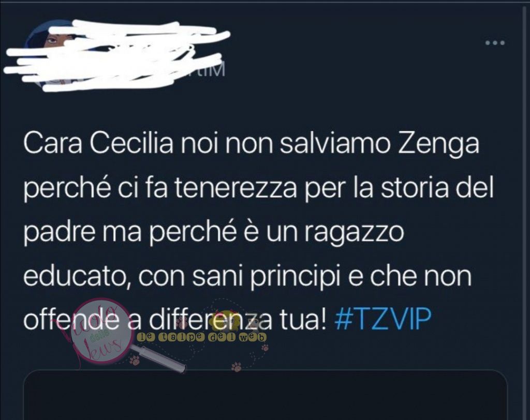Click the word 'Cecilia' in the tweet
The image size is (530, 420).
(132, 144)
